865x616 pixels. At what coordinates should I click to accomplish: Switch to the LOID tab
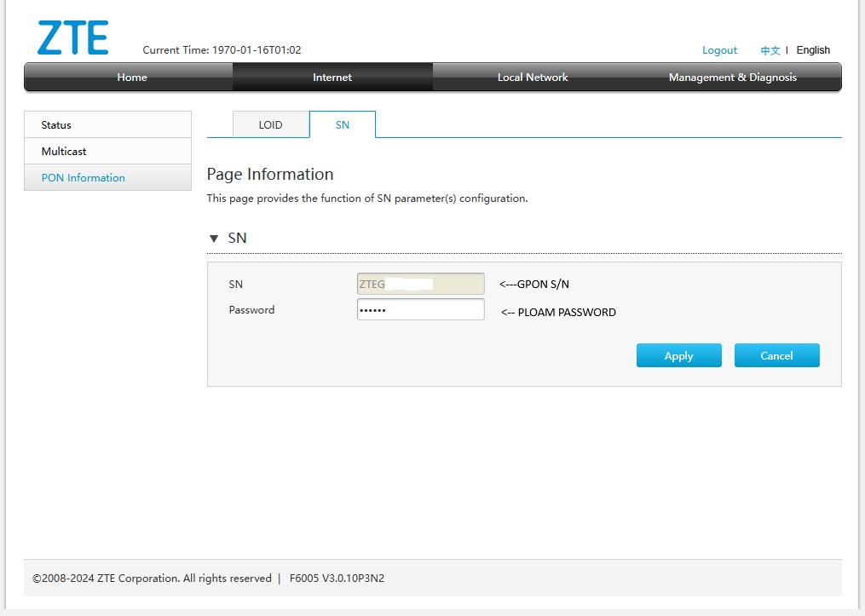[x=270, y=124]
